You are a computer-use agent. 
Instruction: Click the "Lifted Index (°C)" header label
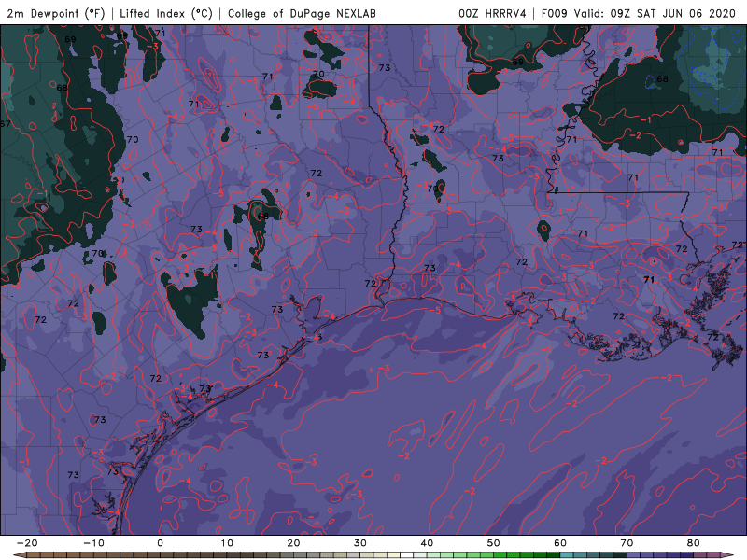166,13
